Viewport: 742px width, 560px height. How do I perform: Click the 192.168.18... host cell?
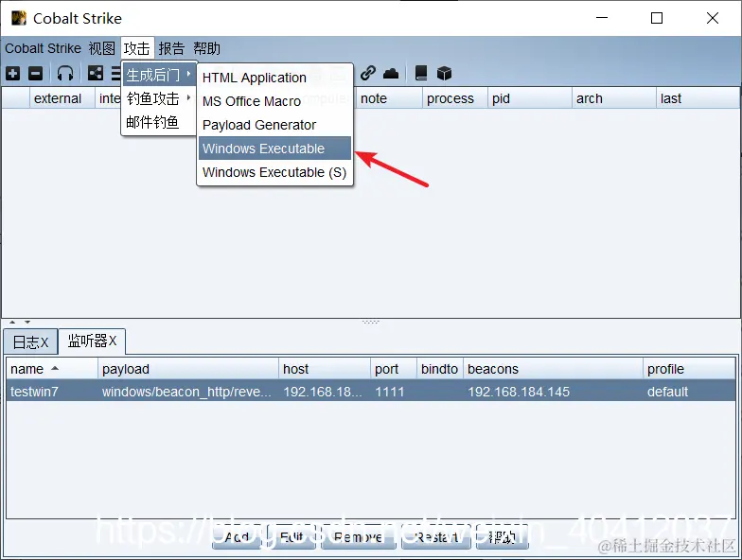[325, 392]
